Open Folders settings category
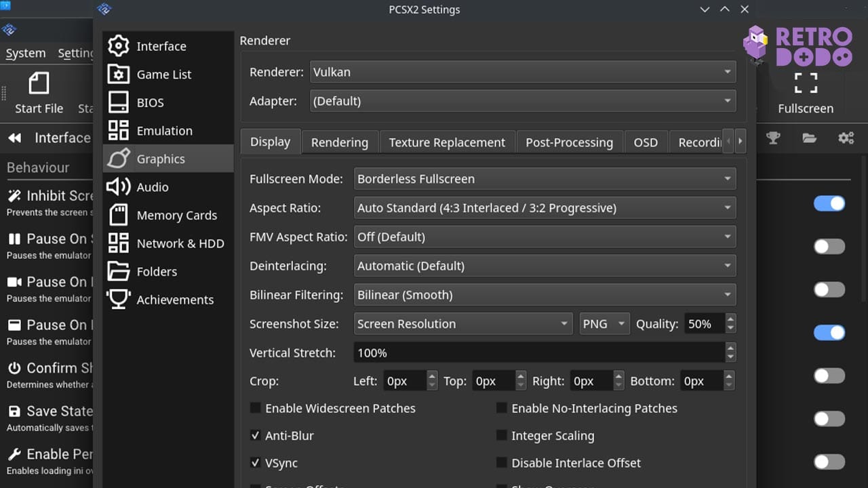The width and height of the screenshot is (868, 488). click(x=168, y=271)
